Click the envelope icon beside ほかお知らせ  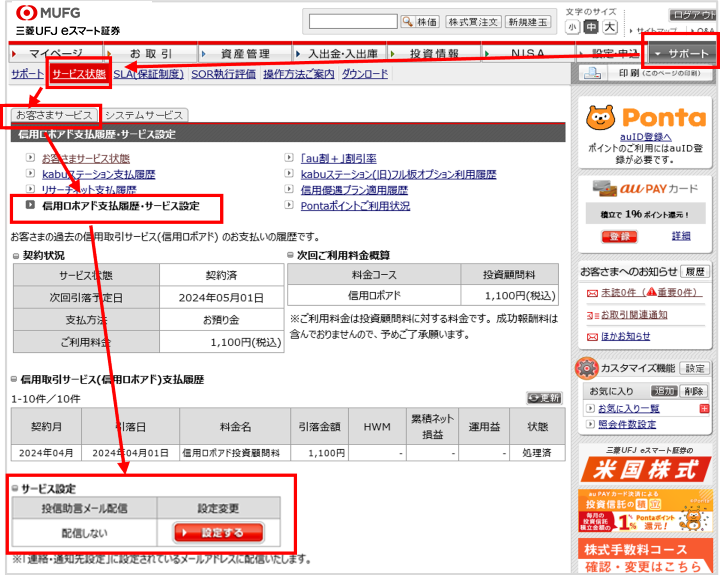pyautogui.click(x=592, y=337)
